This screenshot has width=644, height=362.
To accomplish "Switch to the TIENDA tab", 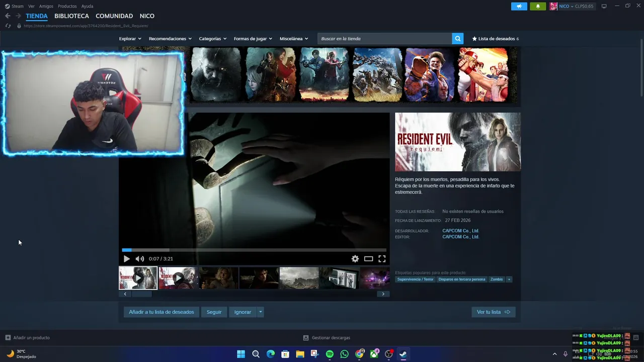I will click(x=37, y=16).
